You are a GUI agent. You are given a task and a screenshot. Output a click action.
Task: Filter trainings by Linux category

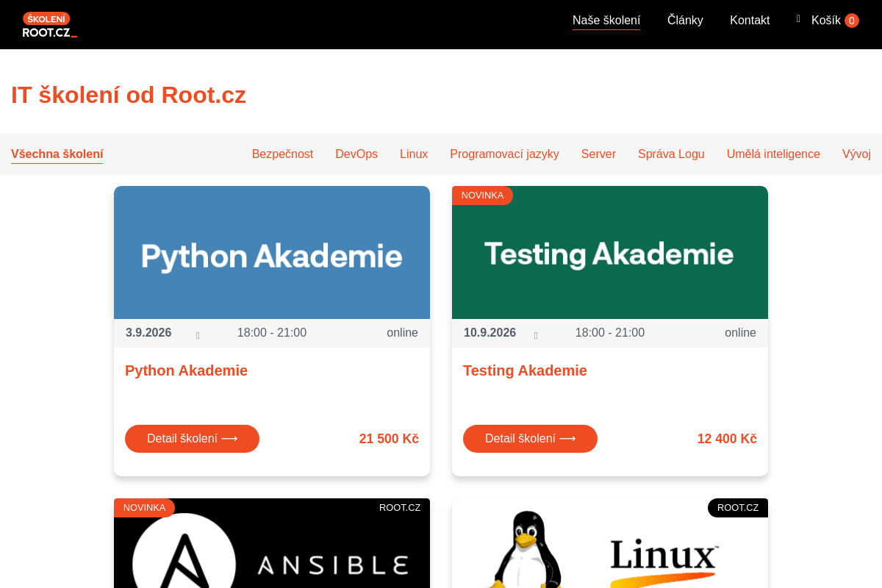[414, 154]
